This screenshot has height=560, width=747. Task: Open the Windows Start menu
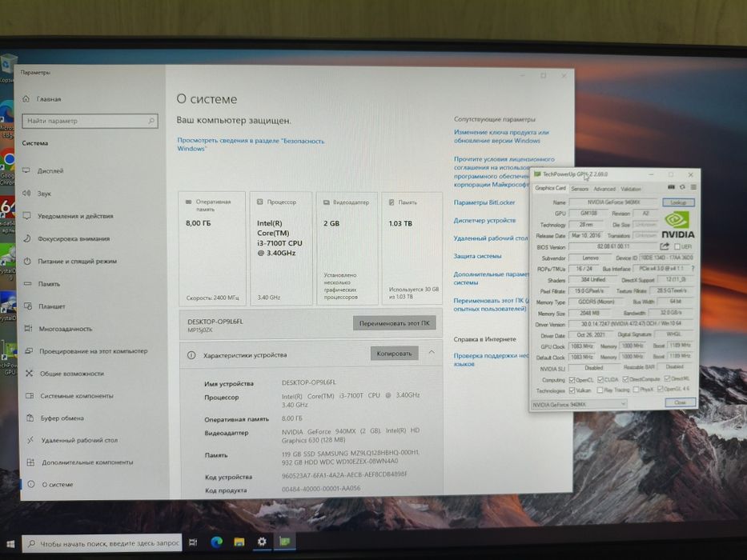tap(10, 543)
